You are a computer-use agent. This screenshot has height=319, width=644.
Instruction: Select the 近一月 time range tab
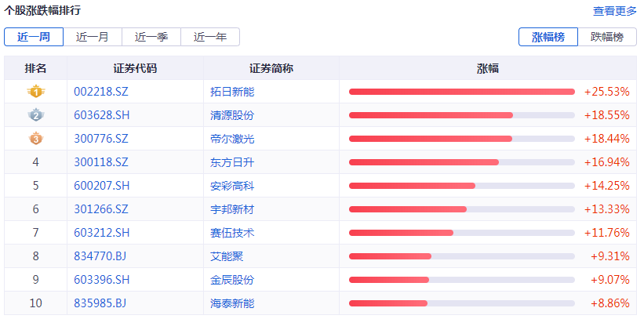tap(93, 37)
